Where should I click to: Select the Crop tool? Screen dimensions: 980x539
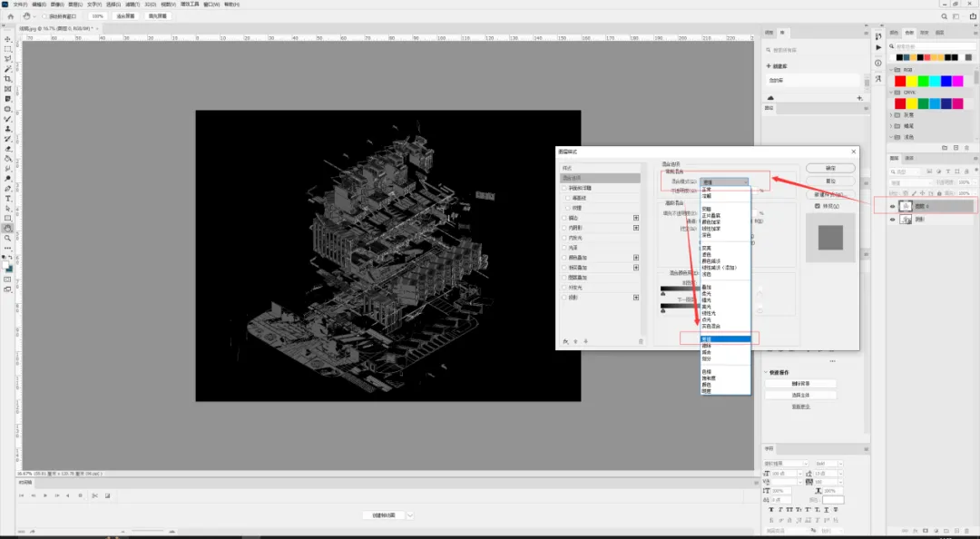pyautogui.click(x=7, y=79)
